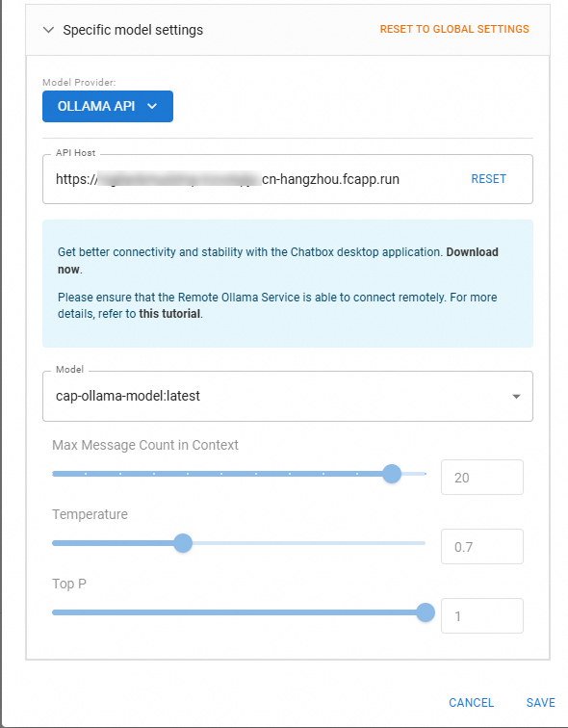Open the this tutorial link
The width and height of the screenshot is (568, 728).
tap(169, 314)
